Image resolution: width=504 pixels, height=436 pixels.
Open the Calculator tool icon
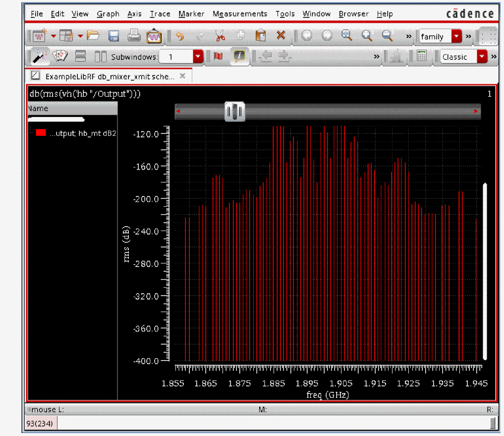coord(422,57)
